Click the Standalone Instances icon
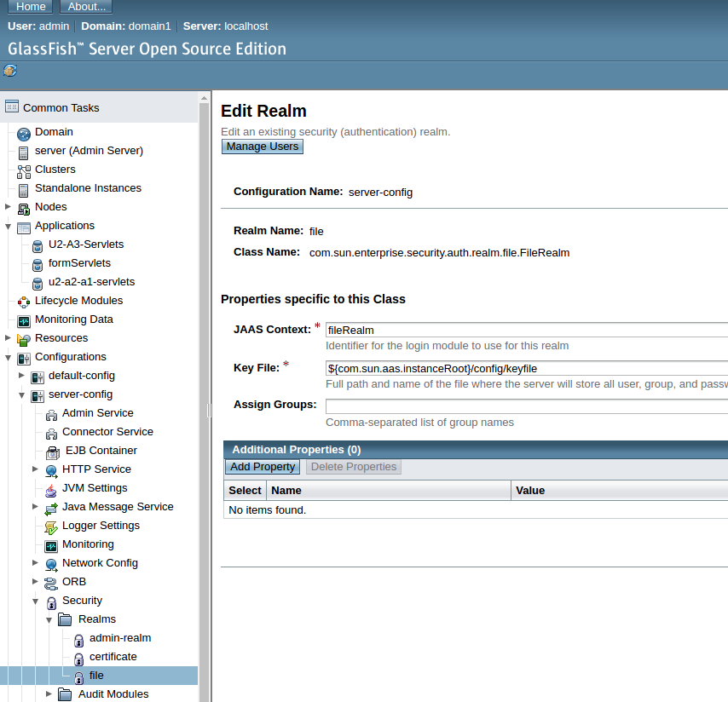 tap(23, 190)
